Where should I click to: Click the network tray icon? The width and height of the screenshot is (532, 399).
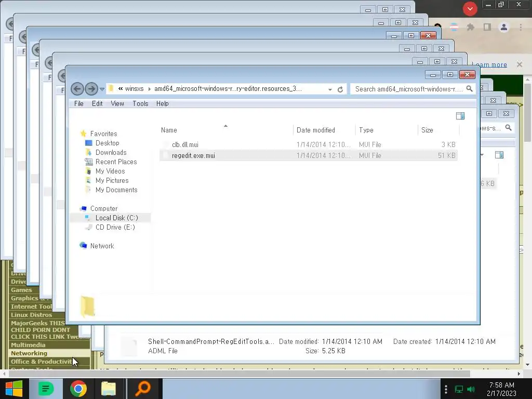tap(459, 389)
